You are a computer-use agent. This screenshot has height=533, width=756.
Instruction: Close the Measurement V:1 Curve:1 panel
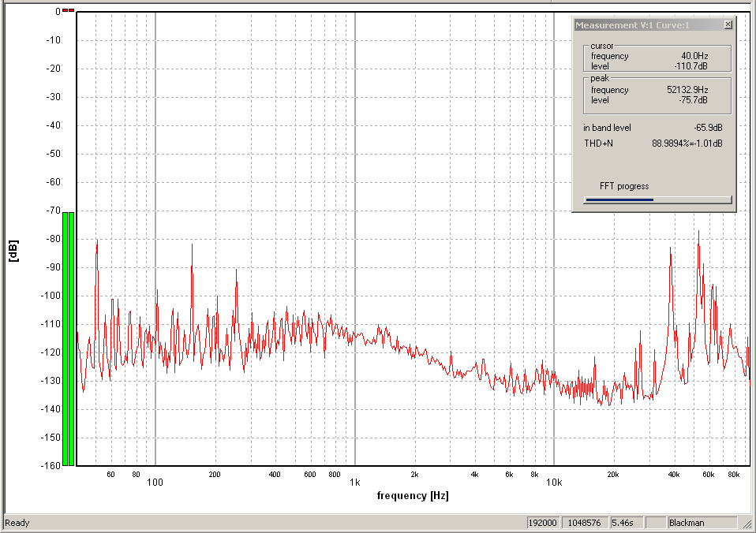[728, 25]
